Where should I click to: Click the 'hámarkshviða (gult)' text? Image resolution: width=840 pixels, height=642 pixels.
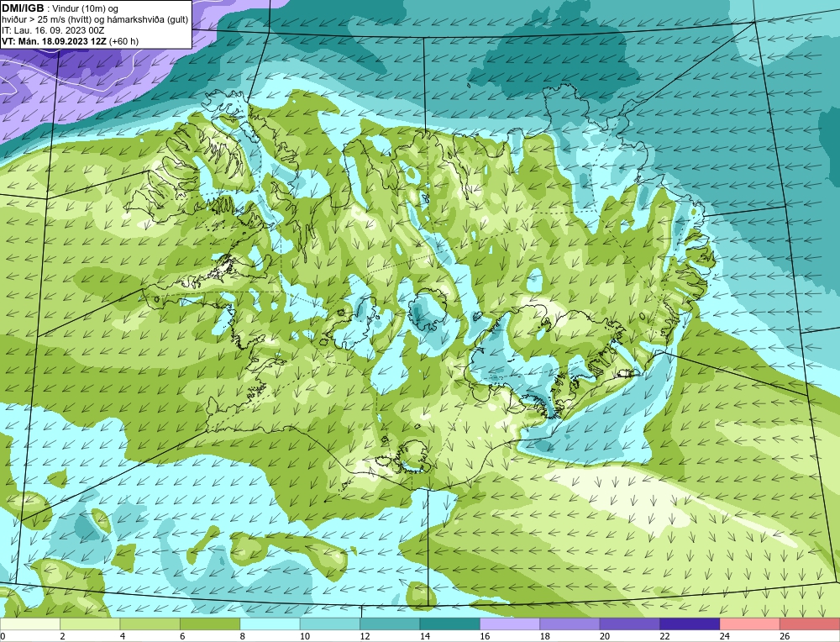tap(147, 20)
